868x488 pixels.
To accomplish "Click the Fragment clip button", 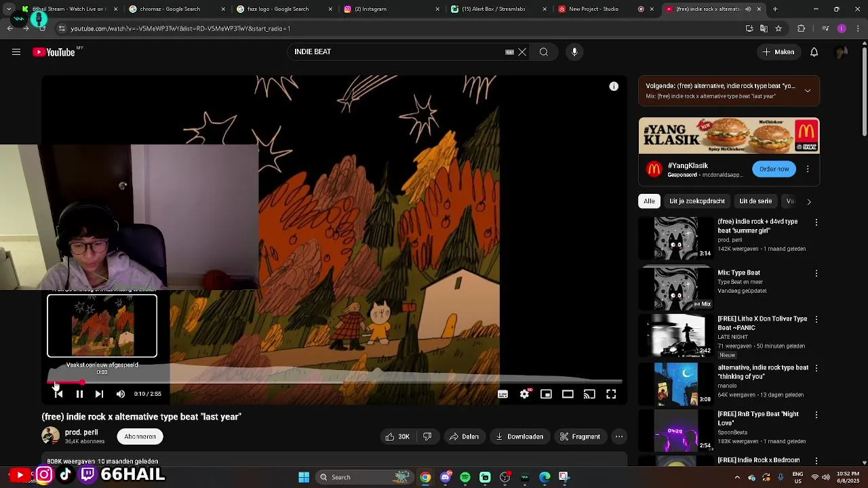I will 580,436.
